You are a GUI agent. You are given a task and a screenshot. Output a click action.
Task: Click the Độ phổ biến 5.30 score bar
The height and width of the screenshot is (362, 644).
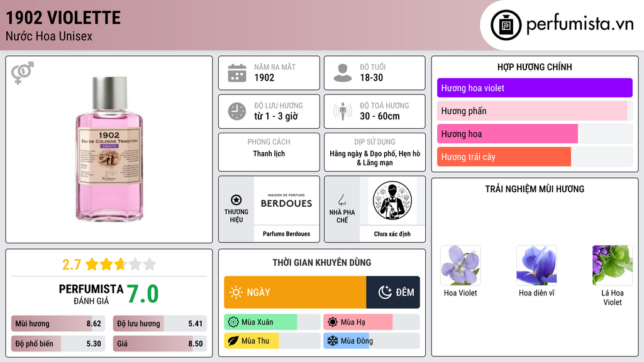coord(58,344)
